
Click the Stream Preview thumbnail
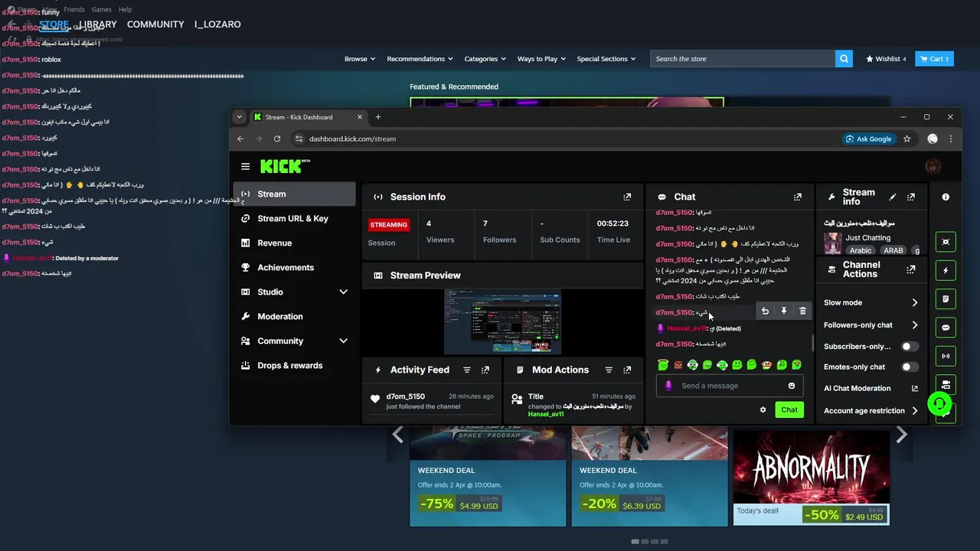pos(502,322)
